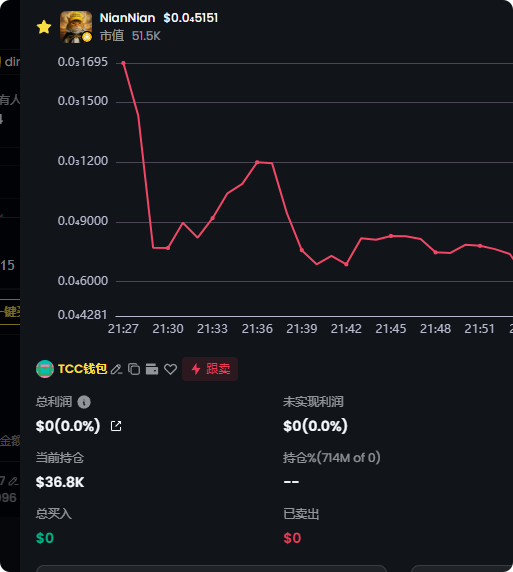513x572 pixels.
Task: Edit the TCC钱包 wallet name with pencil icon
Action: click(x=116, y=369)
